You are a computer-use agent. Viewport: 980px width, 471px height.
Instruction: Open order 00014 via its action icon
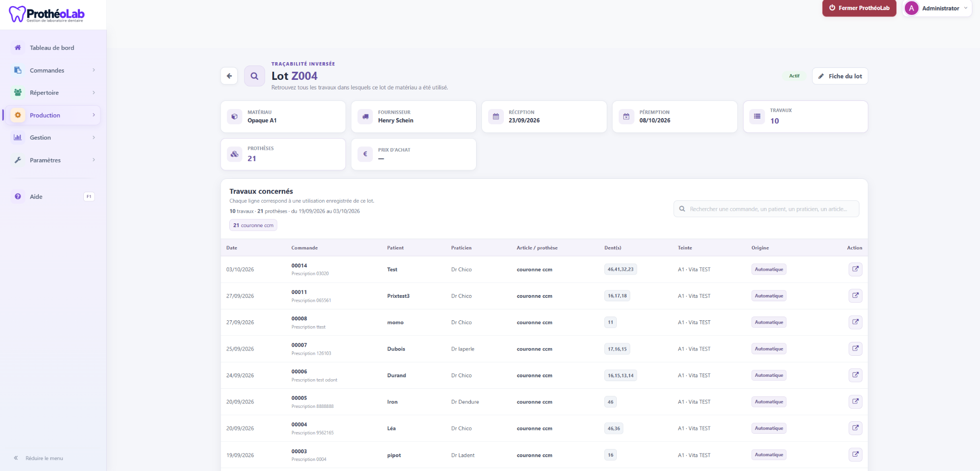pyautogui.click(x=855, y=269)
